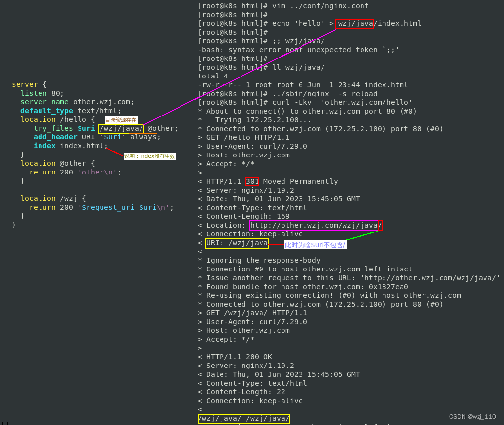
Task: Click the CSDN @wzj_110 watermark link
Action: tap(472, 416)
